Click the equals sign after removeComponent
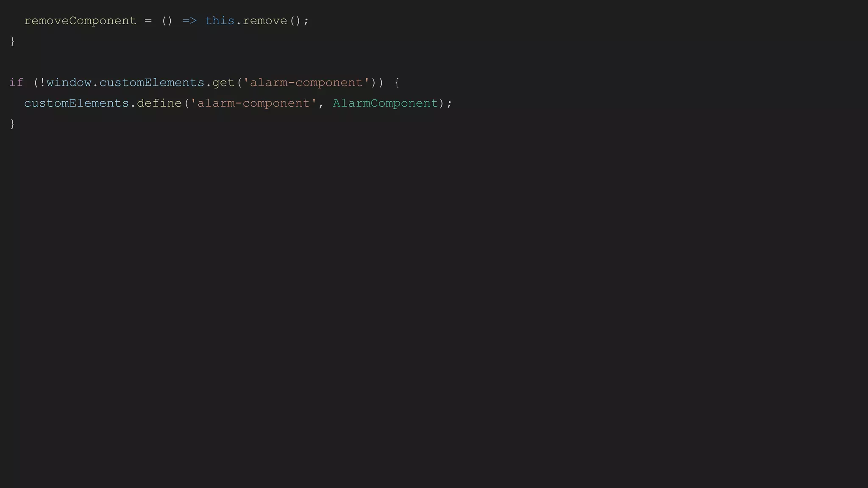 148,21
